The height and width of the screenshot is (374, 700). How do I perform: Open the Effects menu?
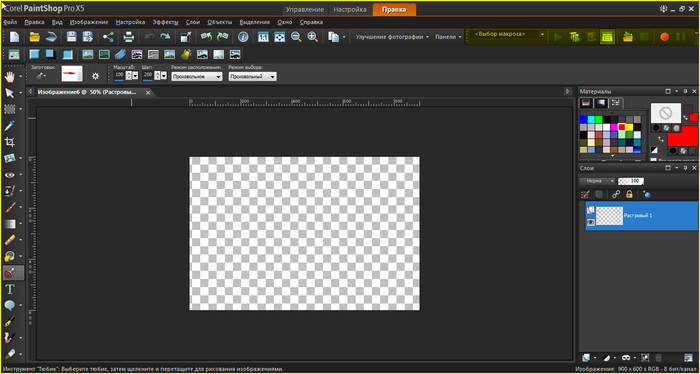(x=166, y=22)
